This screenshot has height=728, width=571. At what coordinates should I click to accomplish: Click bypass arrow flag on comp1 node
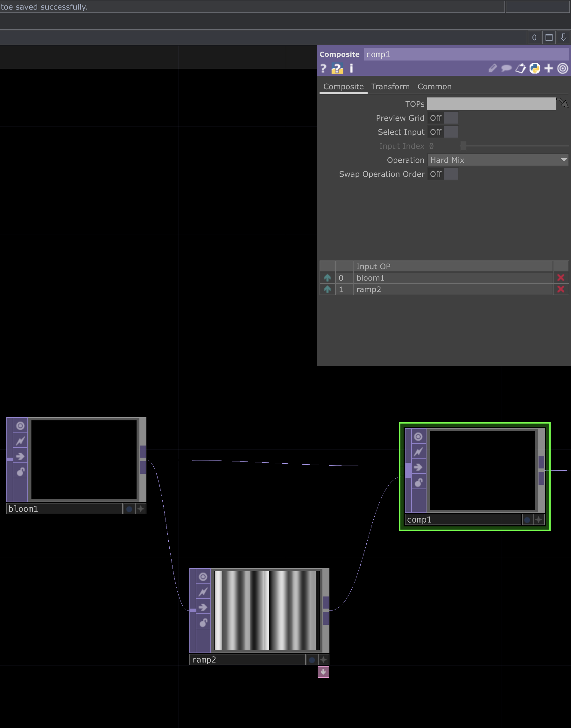418,467
